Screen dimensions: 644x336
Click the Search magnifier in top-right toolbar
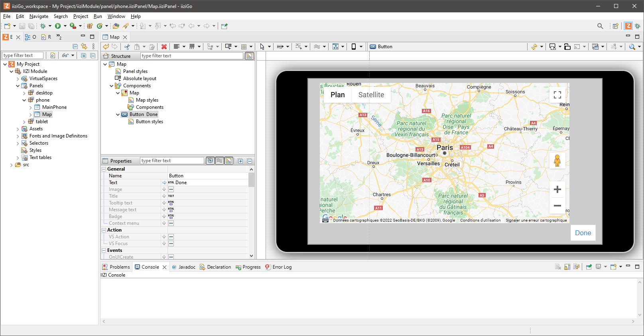600,26
